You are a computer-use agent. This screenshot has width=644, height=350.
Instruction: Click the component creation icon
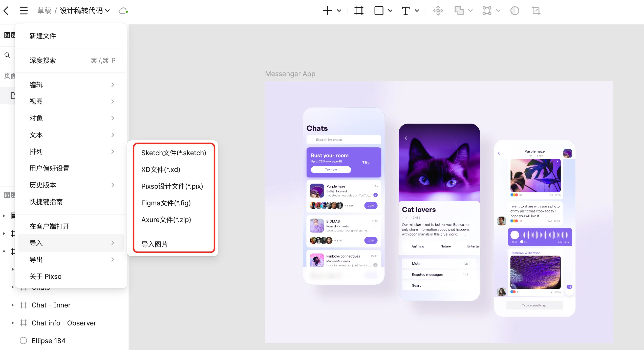pos(438,11)
